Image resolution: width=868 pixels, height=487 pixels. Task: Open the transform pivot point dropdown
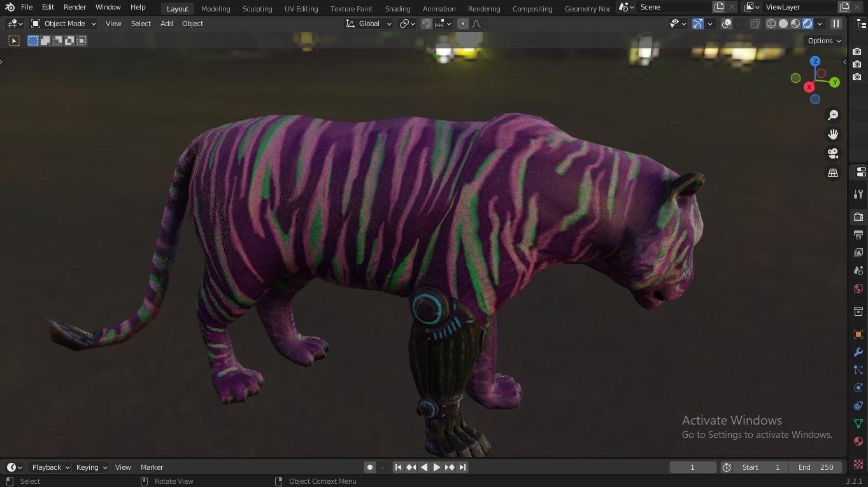[x=407, y=24]
